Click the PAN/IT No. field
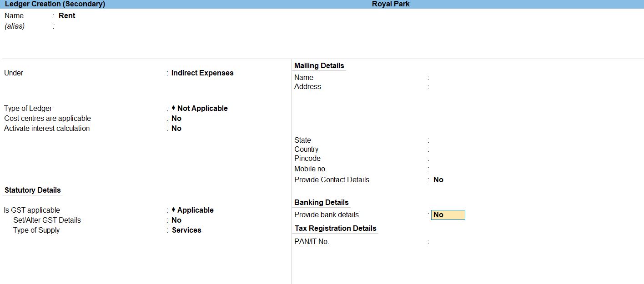This screenshot has width=644, height=284. point(455,242)
